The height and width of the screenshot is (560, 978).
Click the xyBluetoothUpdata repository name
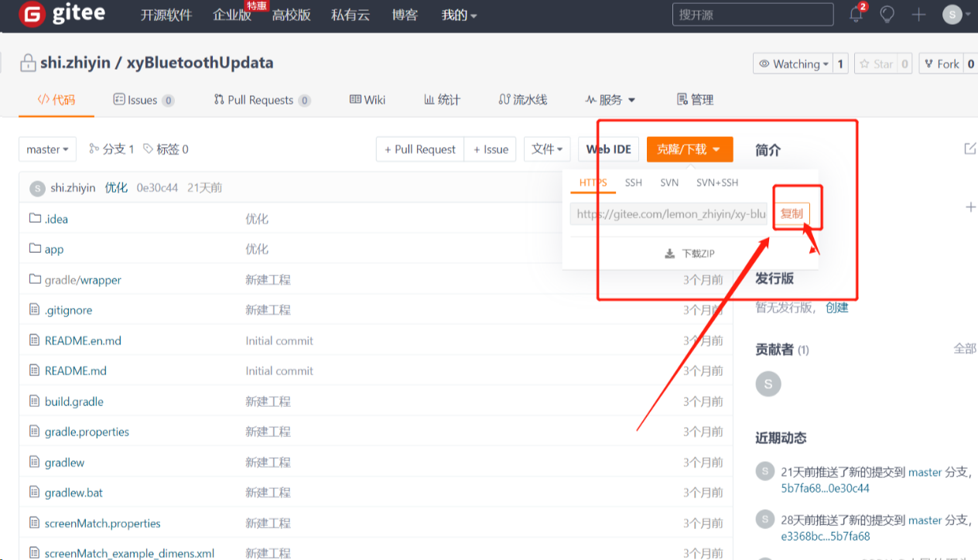click(x=200, y=63)
